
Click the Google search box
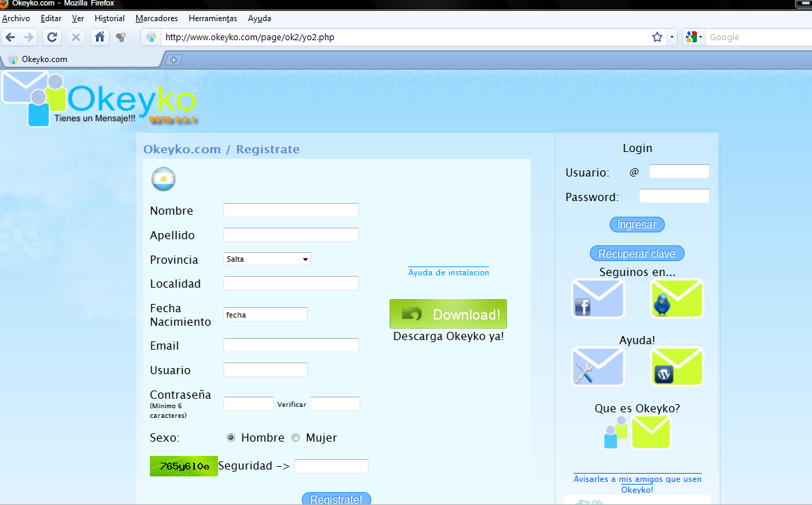pos(759,37)
